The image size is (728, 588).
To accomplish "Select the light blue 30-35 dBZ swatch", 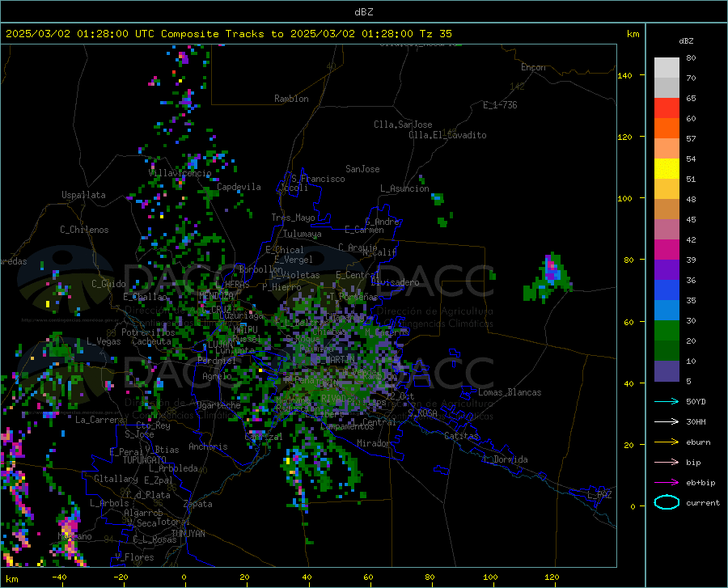I will 667,311.
